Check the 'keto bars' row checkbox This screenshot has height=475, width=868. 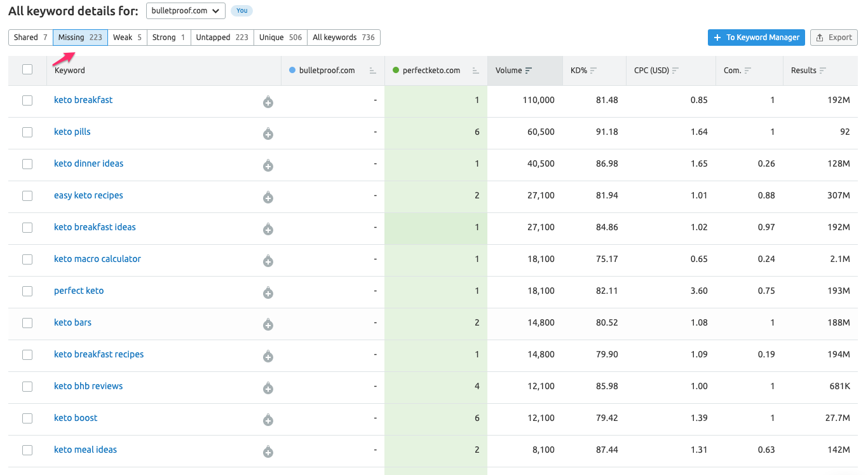[x=27, y=323]
